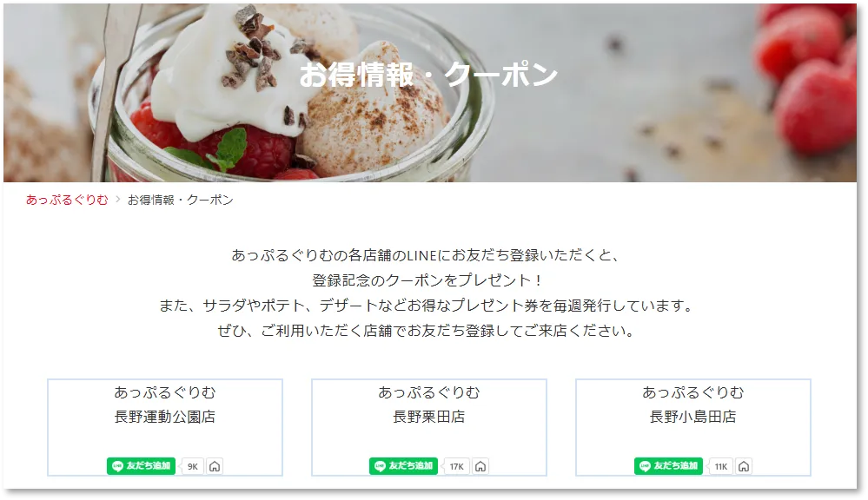Click the 長野運動公園店 store name
The image size is (868, 500).
coord(165,417)
